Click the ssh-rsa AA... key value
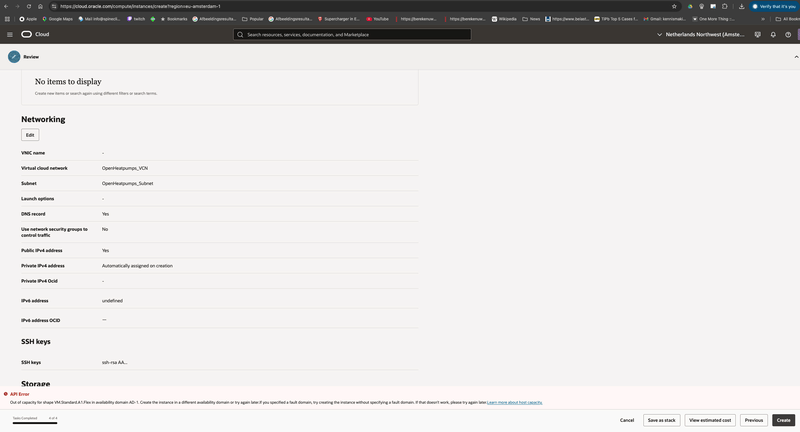800x432 pixels. click(x=114, y=362)
